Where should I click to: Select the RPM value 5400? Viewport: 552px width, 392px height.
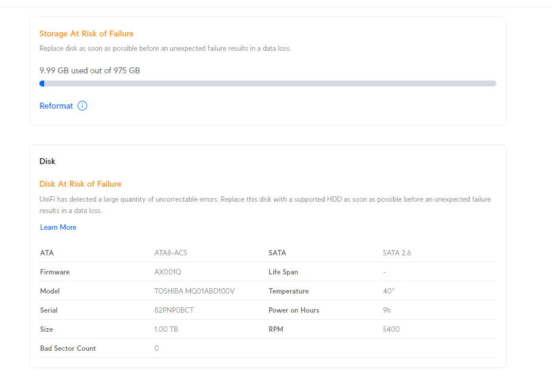(x=391, y=329)
